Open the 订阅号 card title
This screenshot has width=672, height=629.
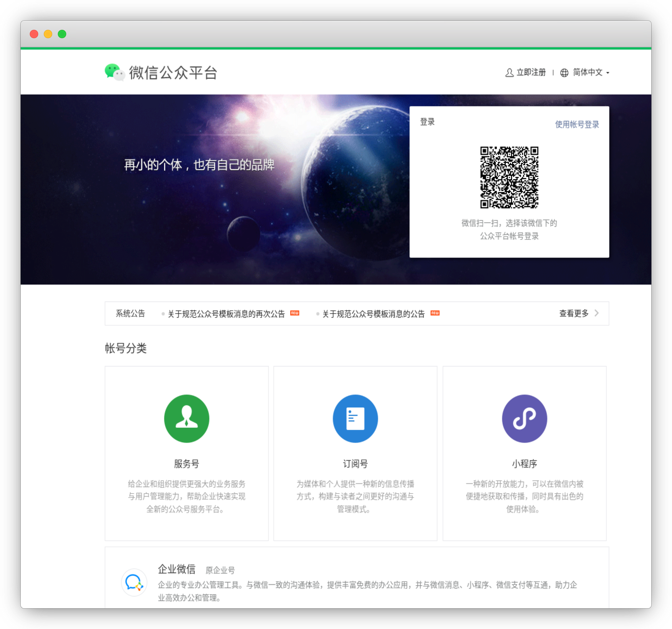click(x=355, y=464)
